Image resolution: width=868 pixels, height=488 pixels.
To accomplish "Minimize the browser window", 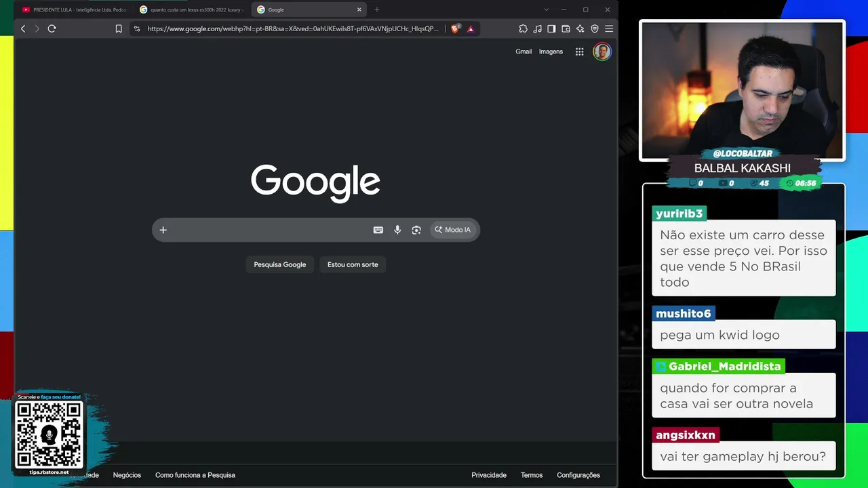I will (x=564, y=9).
